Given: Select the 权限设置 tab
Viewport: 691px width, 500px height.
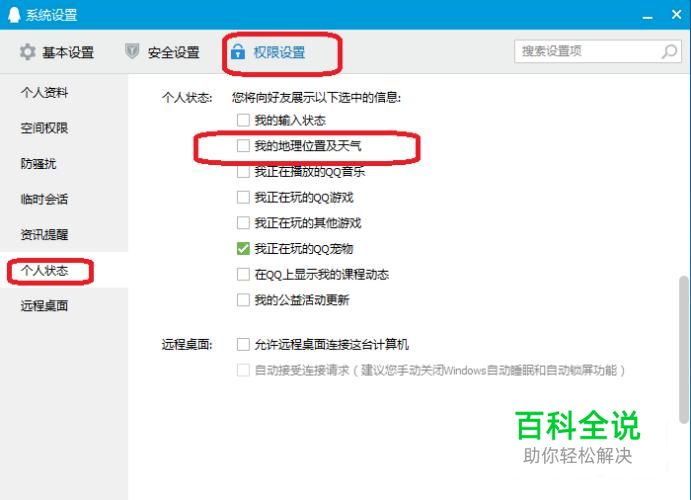Looking at the screenshot, I should coord(268,52).
